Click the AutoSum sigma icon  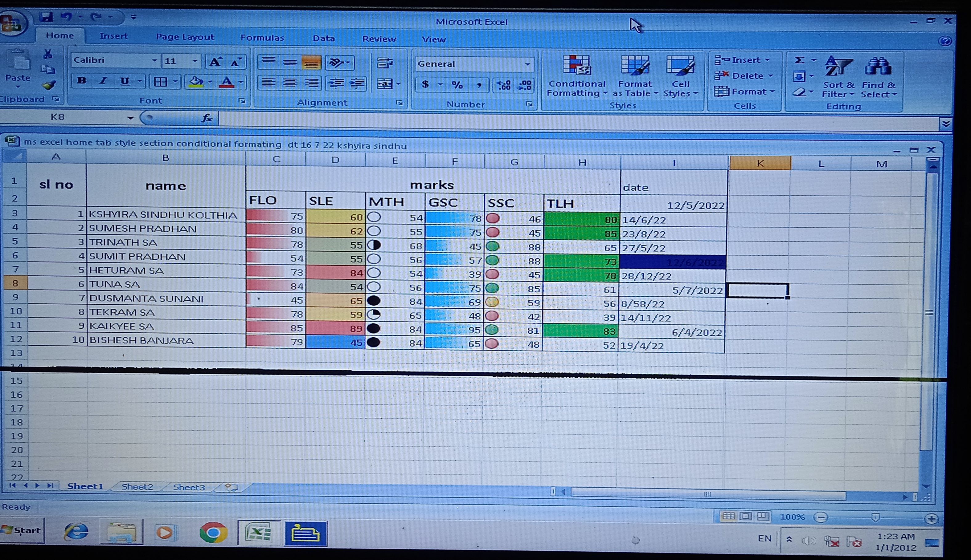tap(799, 60)
